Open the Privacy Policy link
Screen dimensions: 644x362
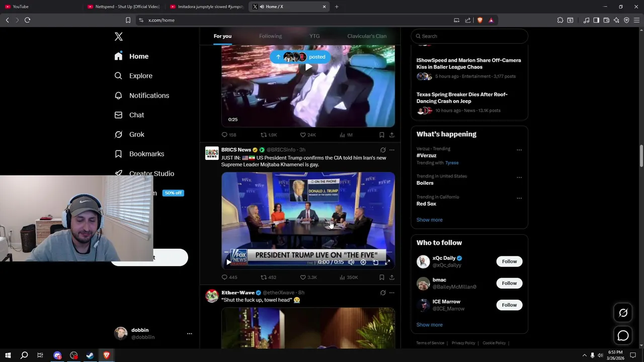pyautogui.click(x=463, y=343)
